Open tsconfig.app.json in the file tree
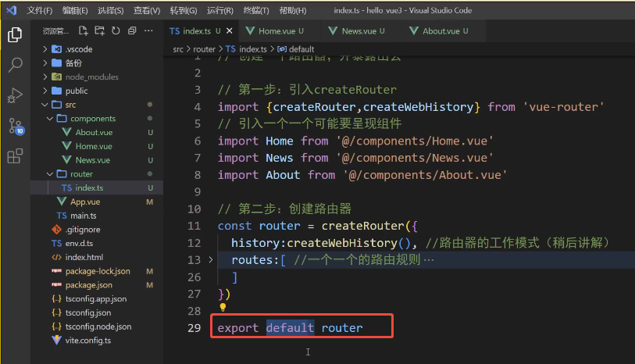 click(95, 299)
